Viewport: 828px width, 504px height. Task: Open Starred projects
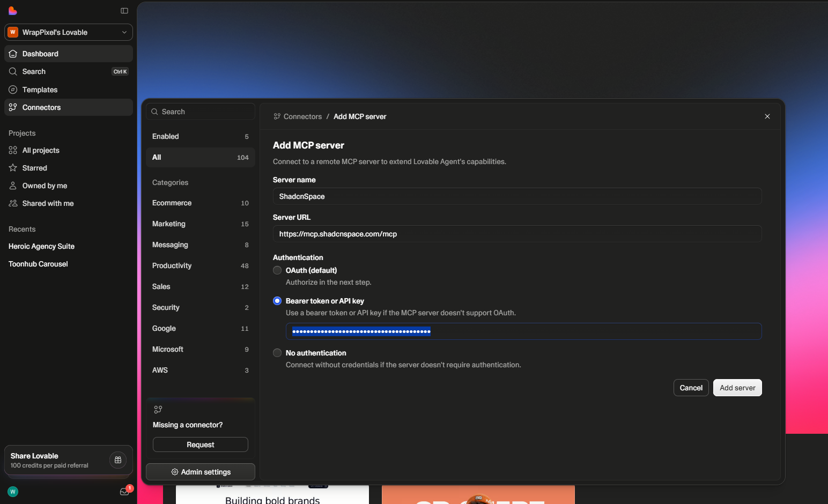(x=69, y=168)
